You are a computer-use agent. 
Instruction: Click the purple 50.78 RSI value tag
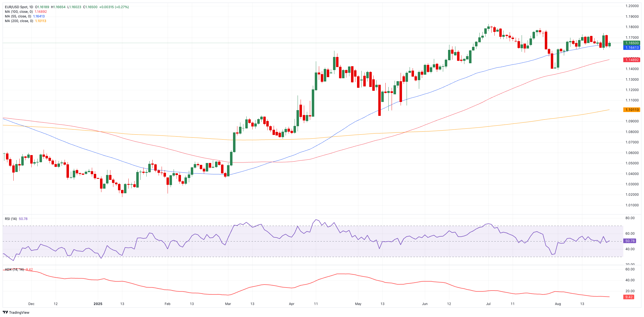point(630,241)
